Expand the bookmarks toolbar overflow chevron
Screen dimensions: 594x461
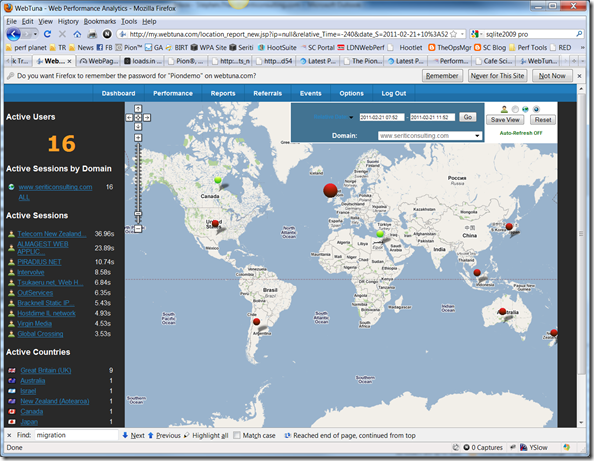tap(583, 48)
